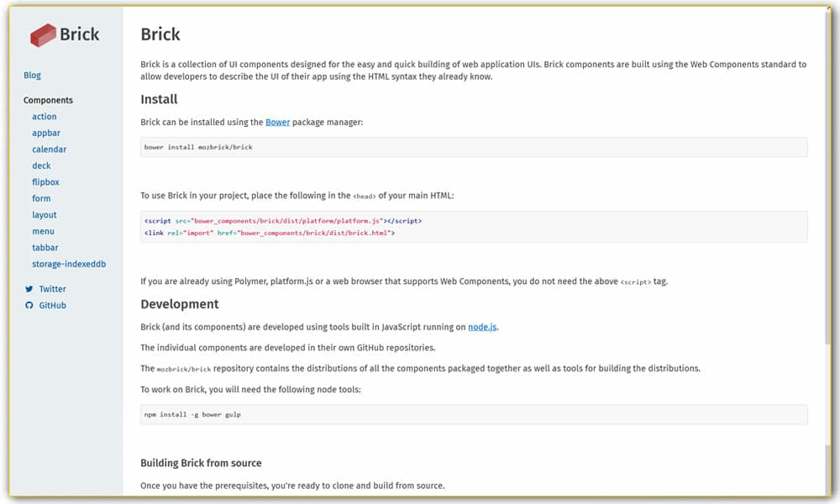The height and width of the screenshot is (504, 840).
Task: Select the npm install code block
Action: tap(475, 413)
